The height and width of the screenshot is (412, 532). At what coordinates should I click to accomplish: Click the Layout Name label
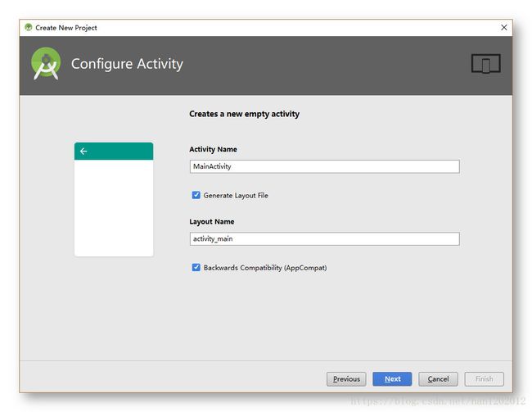212,221
